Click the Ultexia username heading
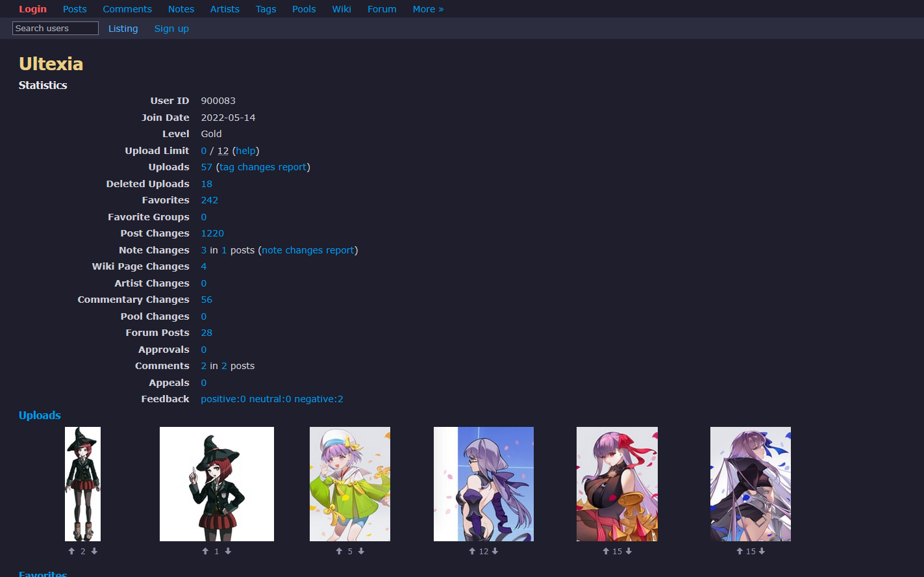The image size is (924, 577). (x=51, y=64)
